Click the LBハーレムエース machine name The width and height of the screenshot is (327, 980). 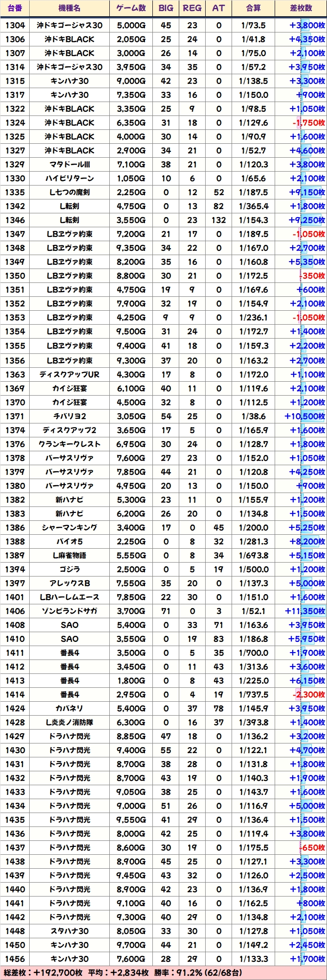[69, 597]
